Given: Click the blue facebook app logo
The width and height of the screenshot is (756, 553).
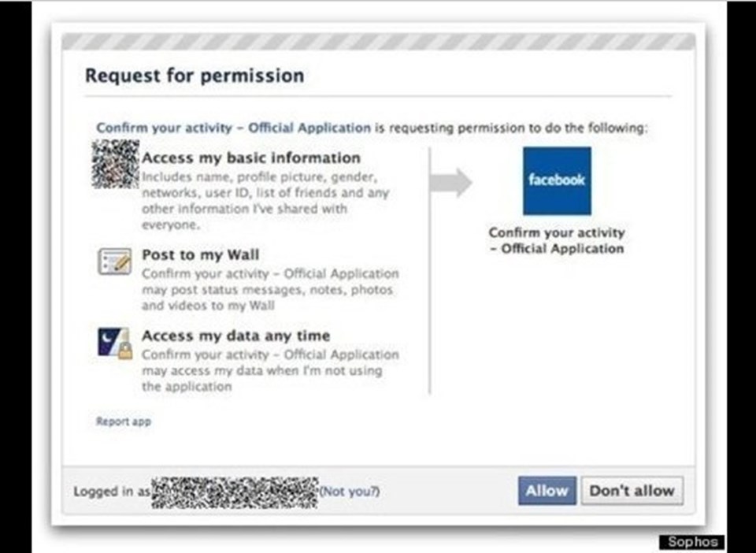Looking at the screenshot, I should (557, 181).
